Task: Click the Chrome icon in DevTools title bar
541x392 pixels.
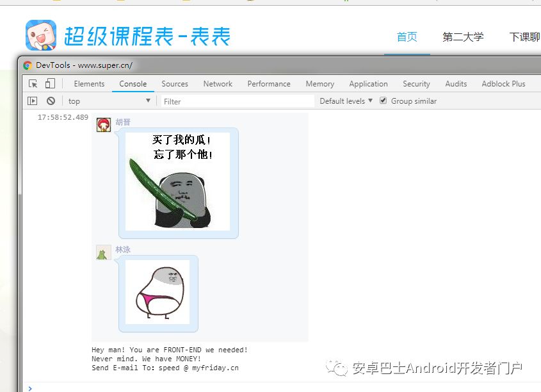Action: click(28, 65)
